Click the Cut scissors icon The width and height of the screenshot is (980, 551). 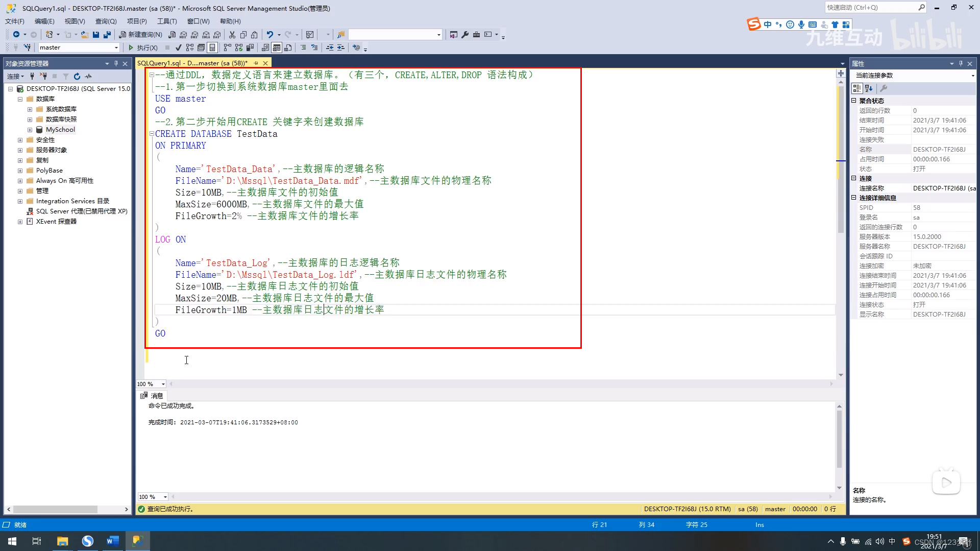(x=232, y=34)
